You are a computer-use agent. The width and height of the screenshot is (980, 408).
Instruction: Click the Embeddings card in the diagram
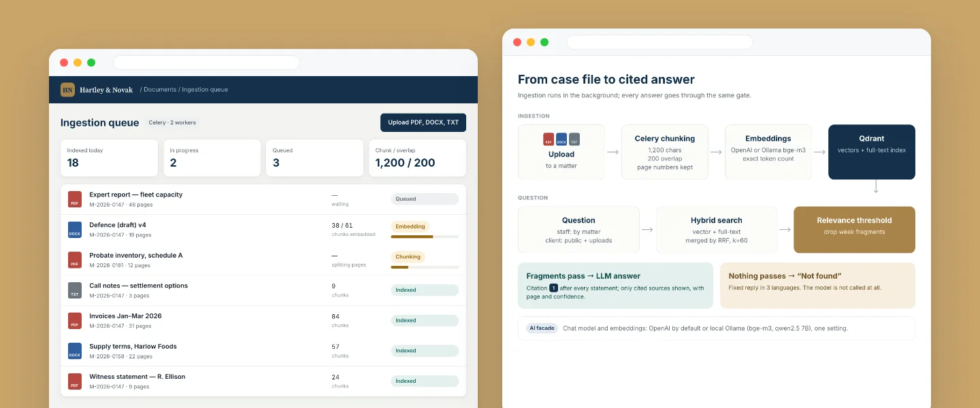[768, 152]
